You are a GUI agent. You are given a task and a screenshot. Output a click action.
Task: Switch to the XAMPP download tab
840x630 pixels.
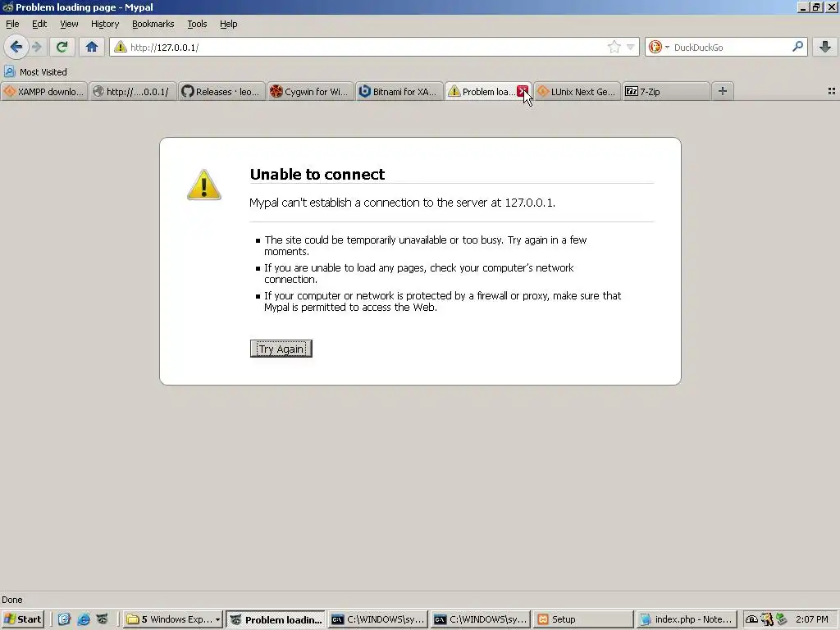click(44, 92)
